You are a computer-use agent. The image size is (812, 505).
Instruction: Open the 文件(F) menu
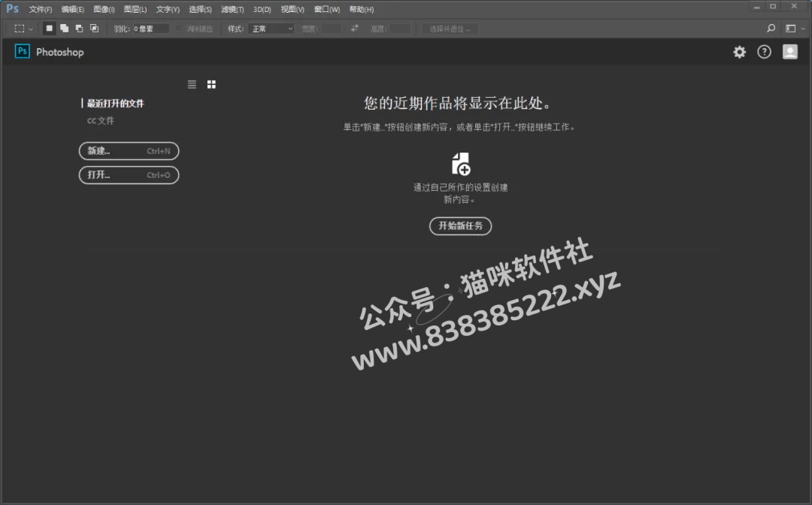41,9
